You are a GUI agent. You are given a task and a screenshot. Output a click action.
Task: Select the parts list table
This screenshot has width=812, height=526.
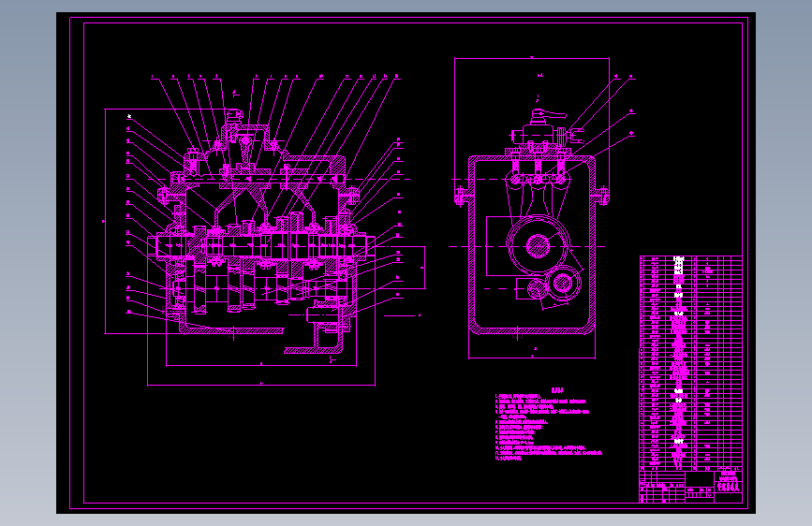coord(691,362)
